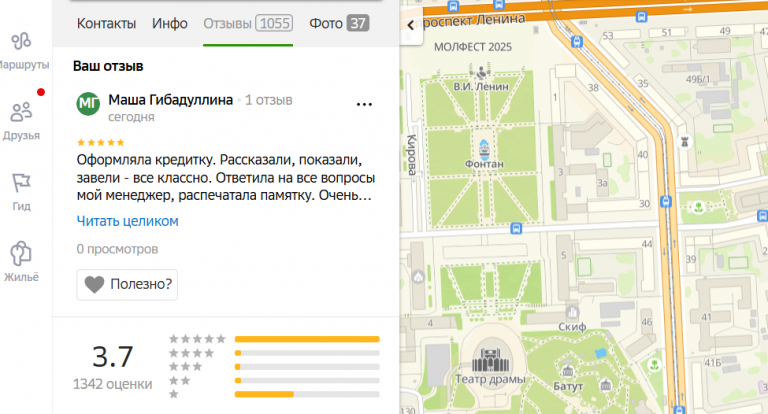Viewport: 768px width, 414px height.
Task: Click green park icon near building 41Б
Action: click(x=654, y=365)
